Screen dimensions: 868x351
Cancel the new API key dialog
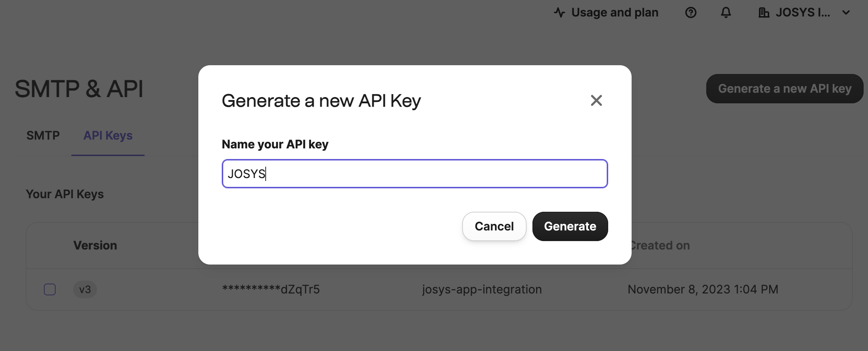pos(494,226)
